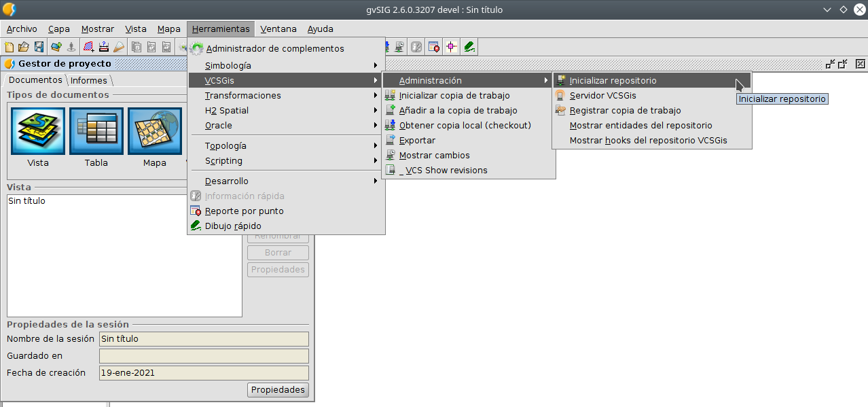Click the green quick drawing toolbar icon
Viewport: 868px width, 407px height.
pyautogui.click(x=469, y=47)
